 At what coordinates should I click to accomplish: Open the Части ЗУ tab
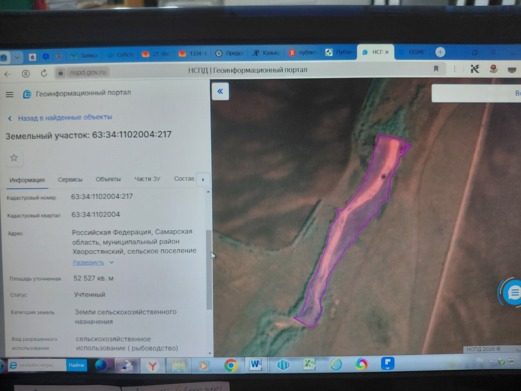coord(147,179)
